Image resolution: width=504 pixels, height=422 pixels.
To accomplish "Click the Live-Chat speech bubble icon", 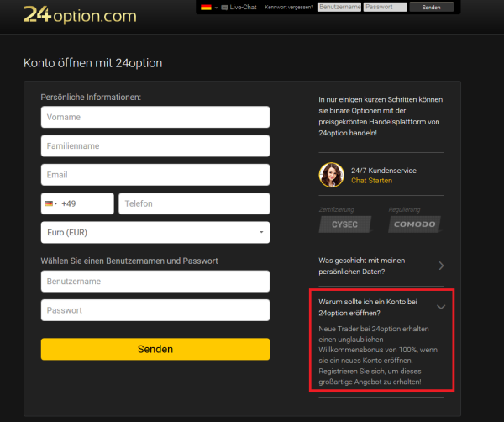I will click(224, 8).
